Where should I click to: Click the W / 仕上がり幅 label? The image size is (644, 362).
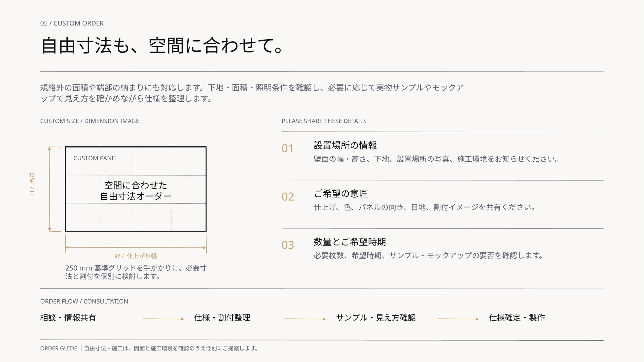[x=136, y=256]
